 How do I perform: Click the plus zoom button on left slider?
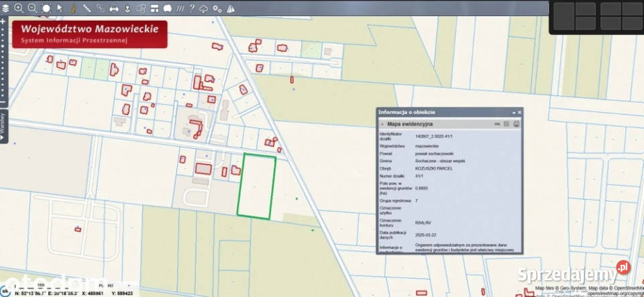click(3, 21)
